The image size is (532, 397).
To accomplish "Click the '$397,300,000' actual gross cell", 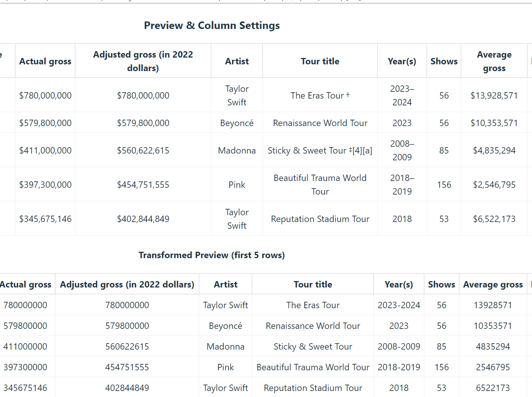I will (45, 185).
